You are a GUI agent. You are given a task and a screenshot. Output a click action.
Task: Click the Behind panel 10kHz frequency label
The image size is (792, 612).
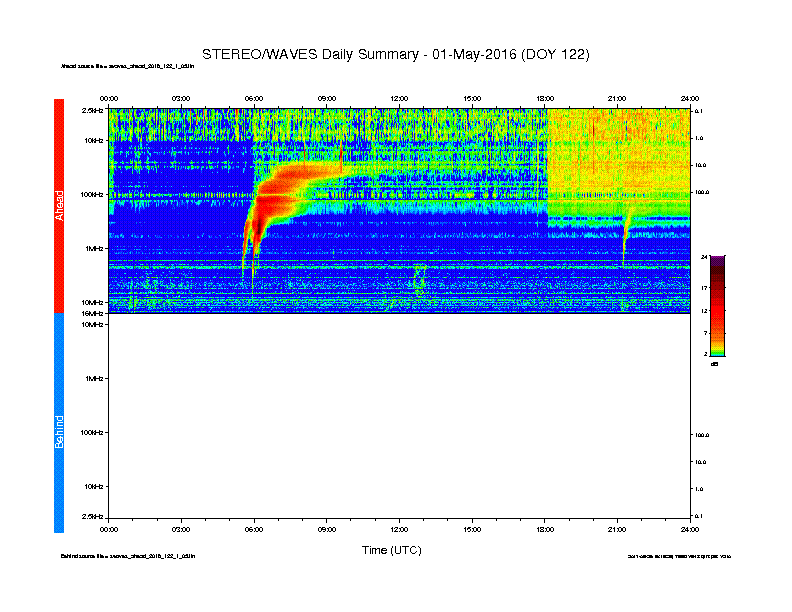click(x=93, y=487)
